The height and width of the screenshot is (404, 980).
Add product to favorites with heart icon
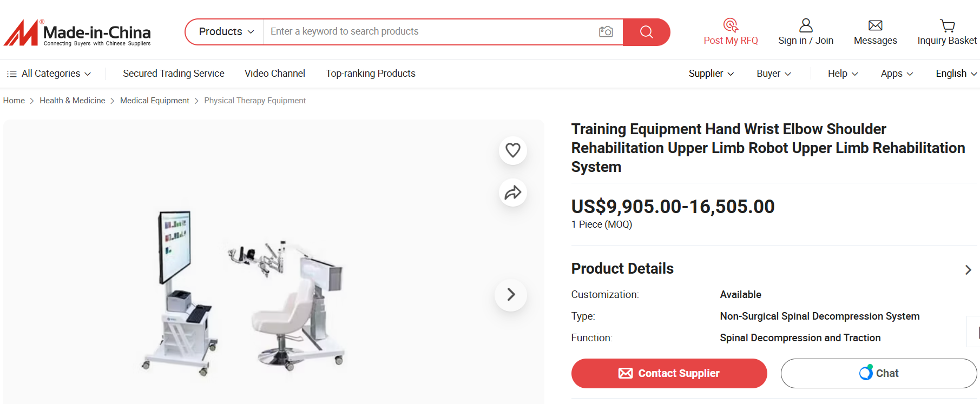tap(512, 150)
